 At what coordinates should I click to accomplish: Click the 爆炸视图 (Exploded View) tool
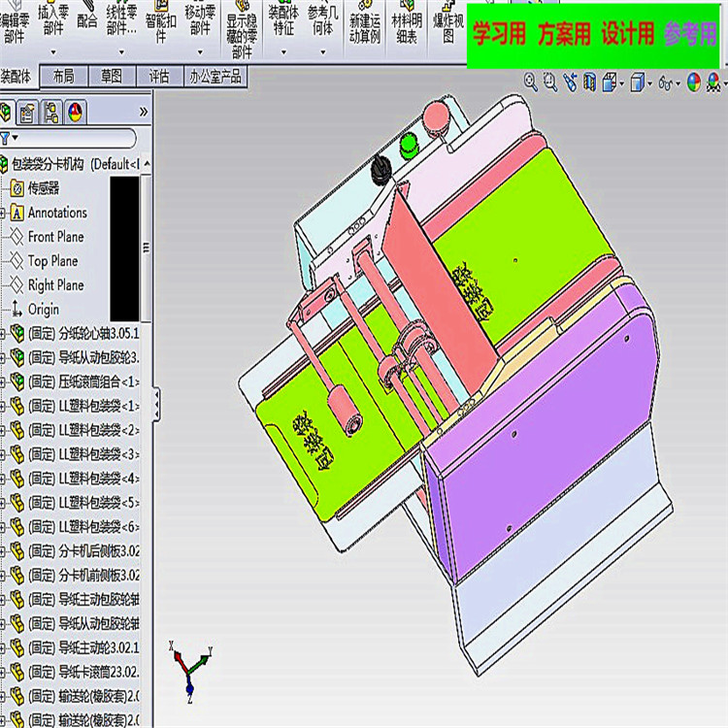click(x=448, y=23)
